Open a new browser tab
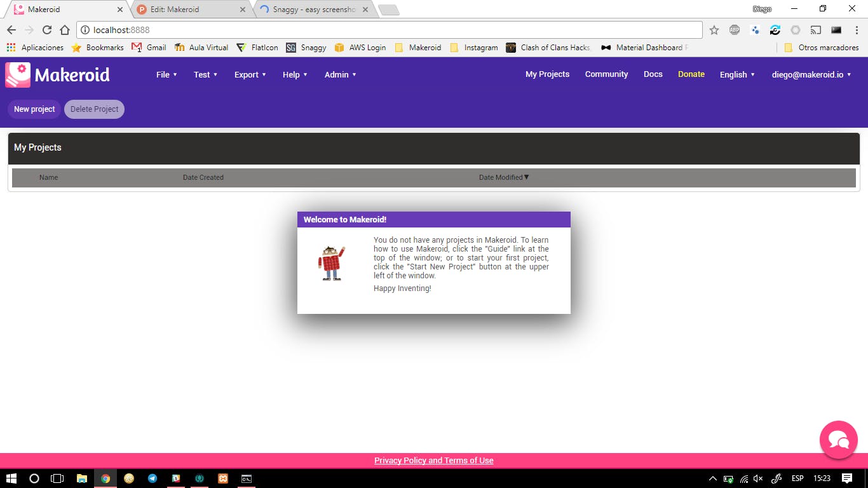Viewport: 868px width, 488px height. (x=388, y=10)
